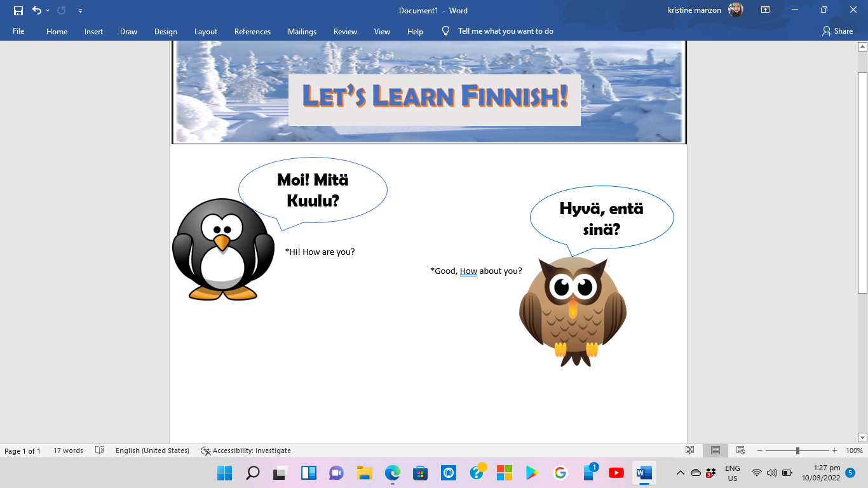Open Google Play from the taskbar
868x488 pixels.
click(532, 473)
